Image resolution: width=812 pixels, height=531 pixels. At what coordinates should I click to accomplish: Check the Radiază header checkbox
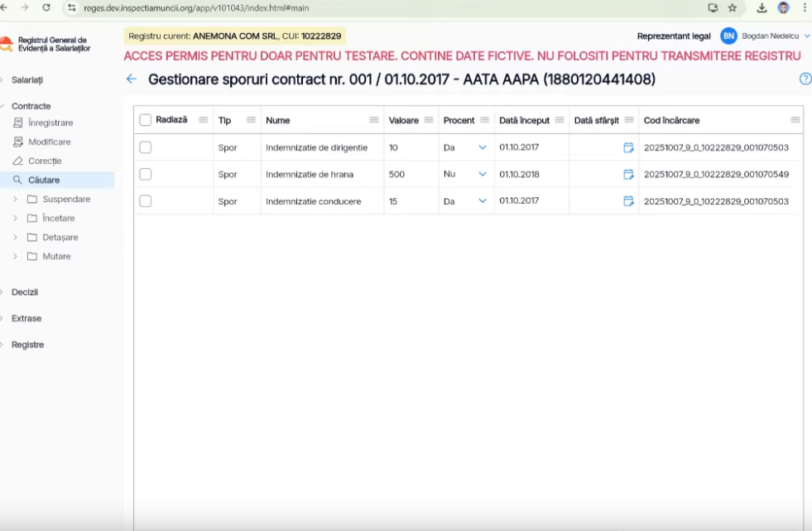(x=146, y=120)
